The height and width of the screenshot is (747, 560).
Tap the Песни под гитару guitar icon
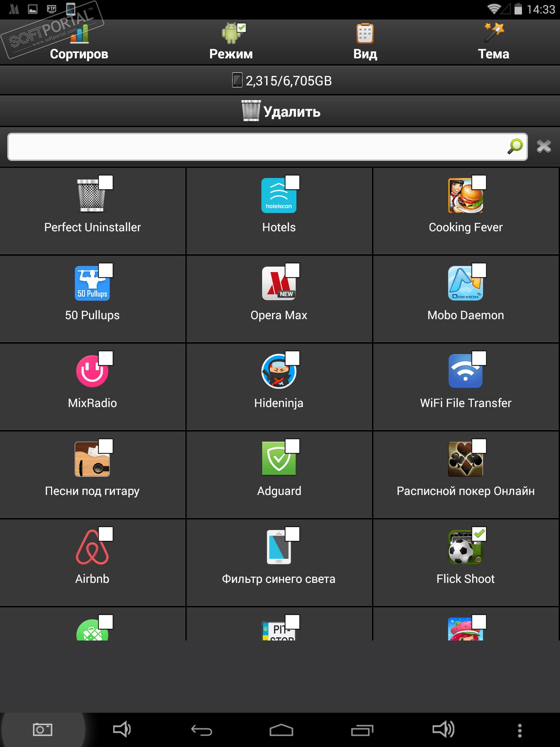[x=92, y=459]
